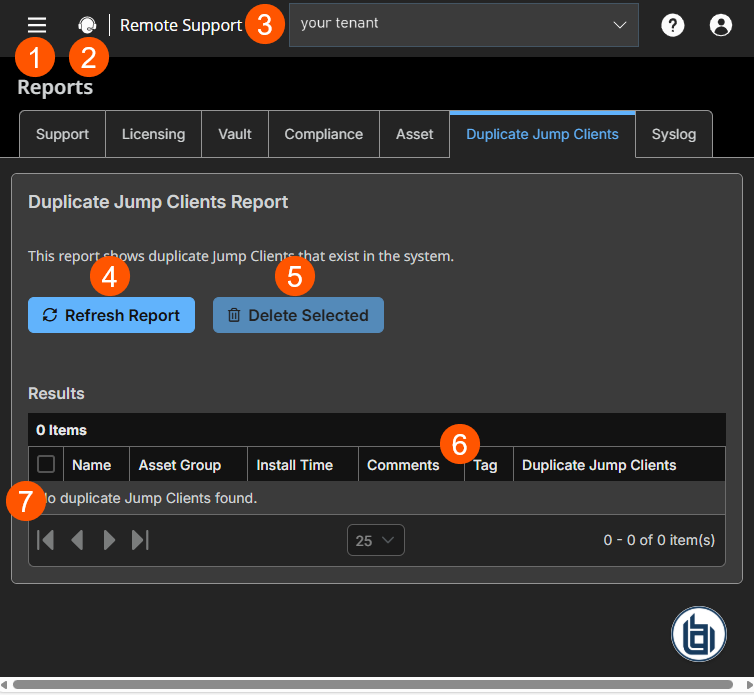Click the '0 - 0 of 0 item(s)' text

click(659, 540)
